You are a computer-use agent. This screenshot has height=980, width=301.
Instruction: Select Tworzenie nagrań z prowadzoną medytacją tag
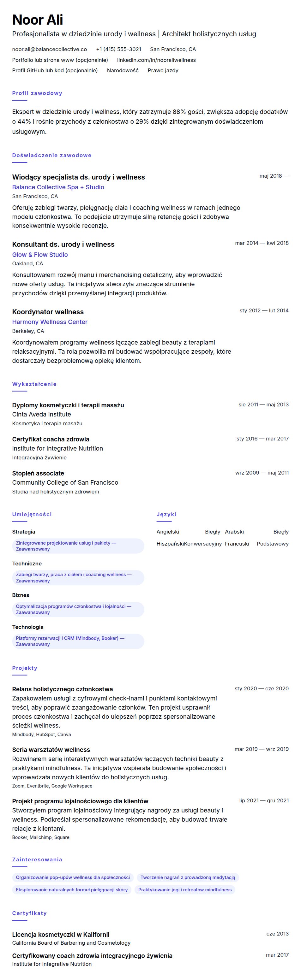point(188,878)
